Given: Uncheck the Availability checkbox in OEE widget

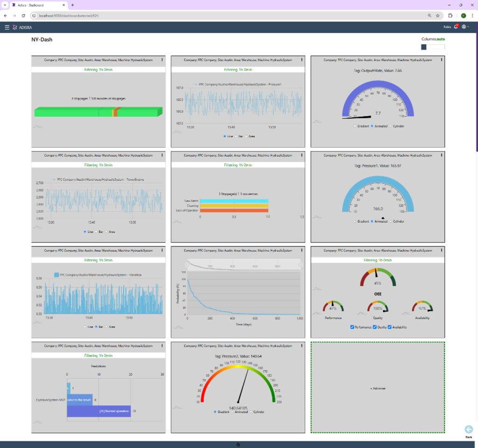Looking at the screenshot, I should [390, 327].
